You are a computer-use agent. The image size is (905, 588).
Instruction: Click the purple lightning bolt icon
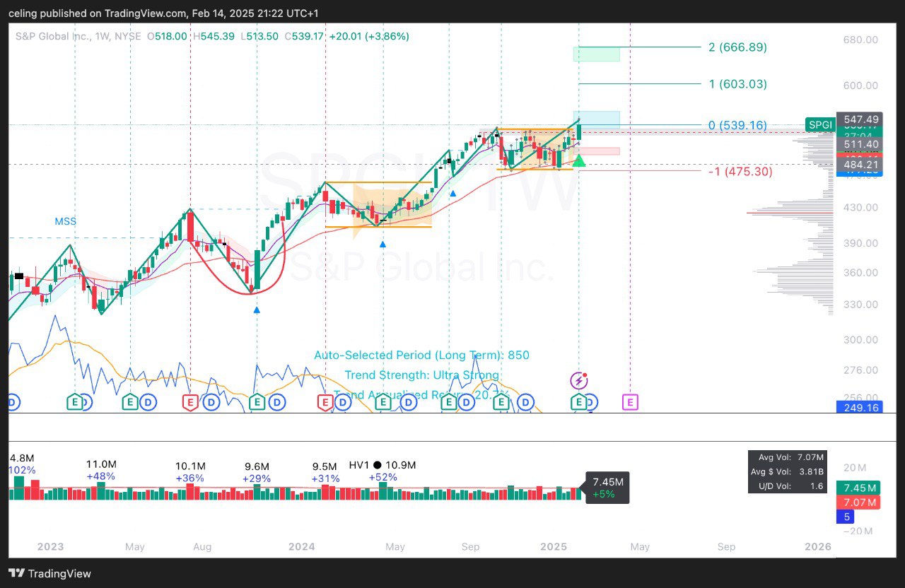[578, 381]
